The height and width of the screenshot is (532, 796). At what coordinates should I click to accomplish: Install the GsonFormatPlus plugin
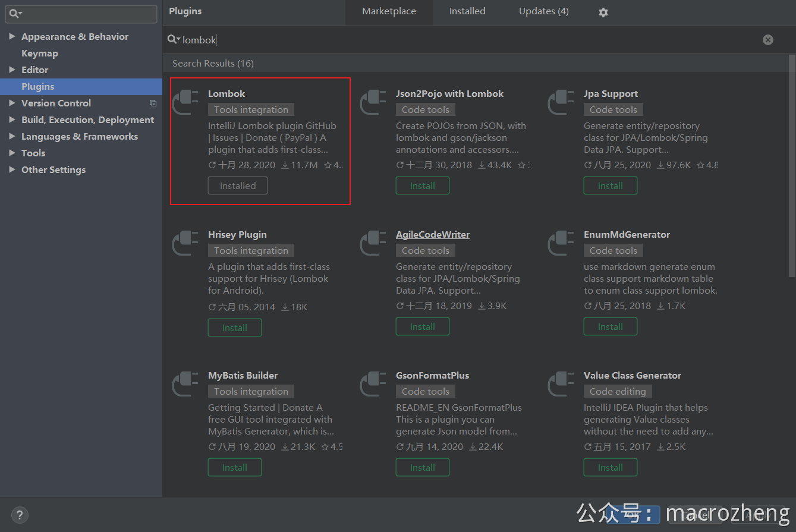click(x=423, y=467)
